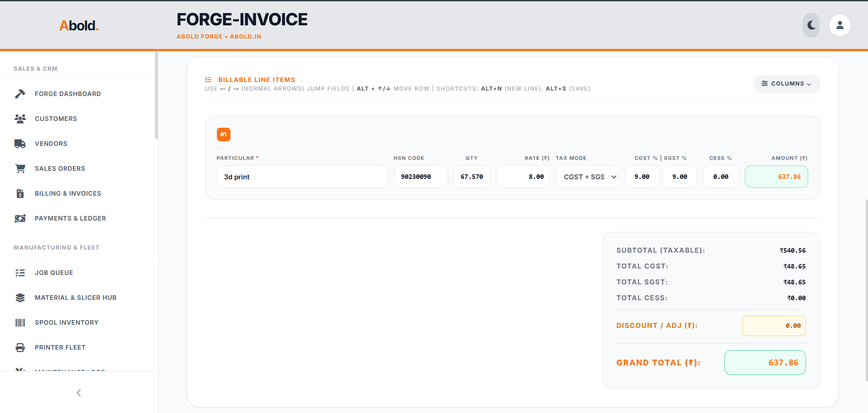This screenshot has height=413, width=868.
Task: Open Tax Mode CGST + SGST dropdown
Action: pos(587,177)
